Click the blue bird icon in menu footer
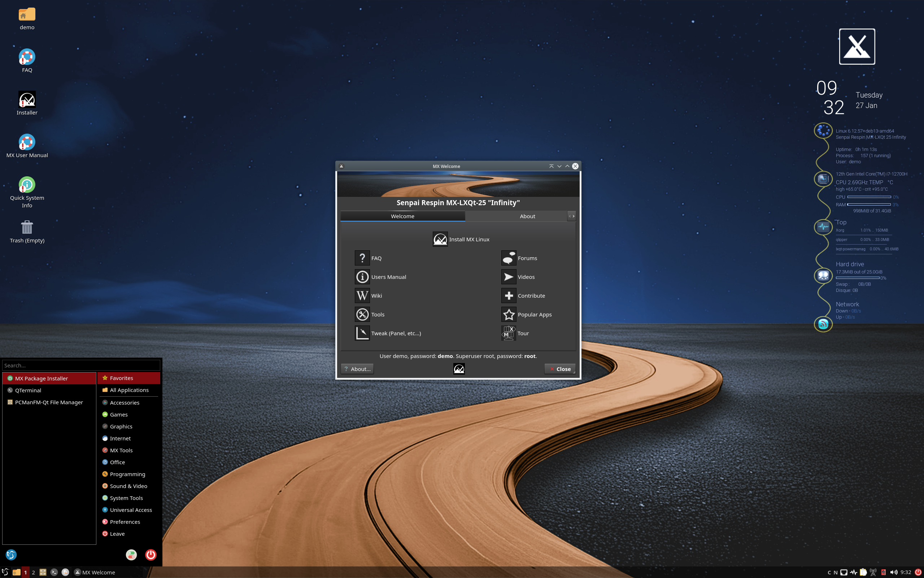Viewport: 924px width, 578px height. pyautogui.click(x=11, y=555)
